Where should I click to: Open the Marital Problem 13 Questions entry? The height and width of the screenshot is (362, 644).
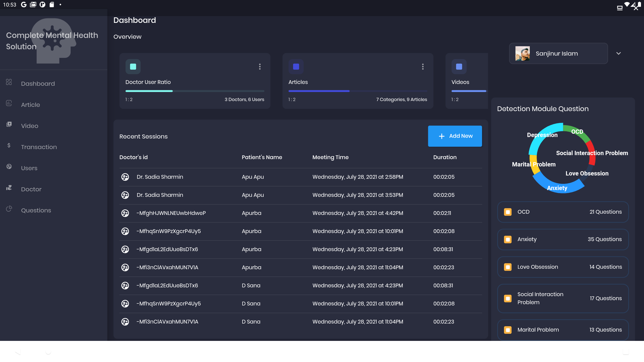(x=563, y=330)
